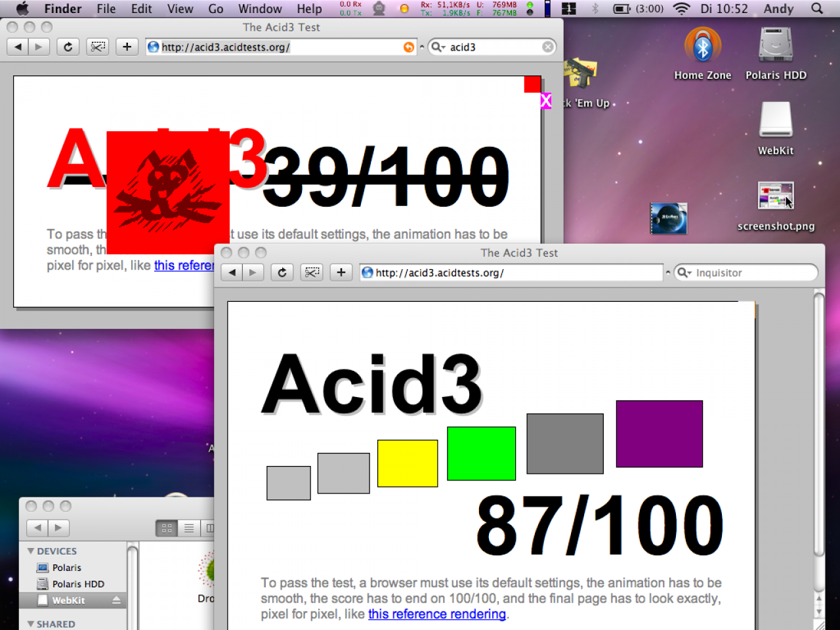Select WebKit disk icon on desktop
The width and height of the screenshot is (840, 630).
point(776,129)
